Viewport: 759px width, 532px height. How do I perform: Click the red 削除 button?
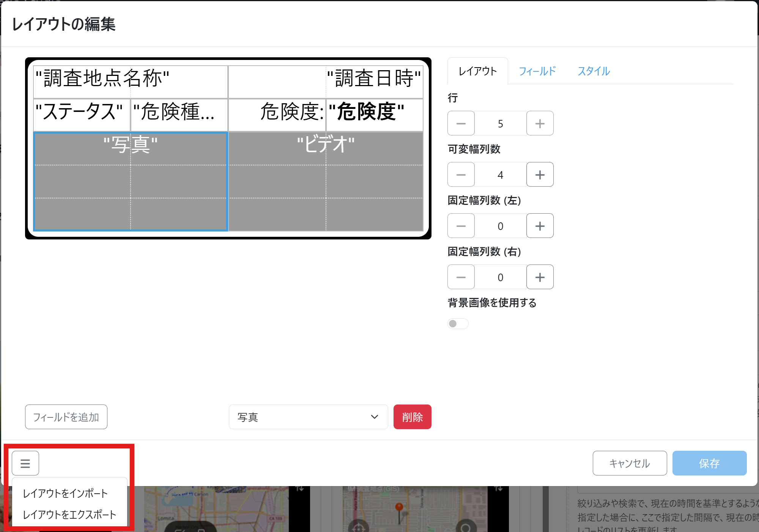point(412,417)
